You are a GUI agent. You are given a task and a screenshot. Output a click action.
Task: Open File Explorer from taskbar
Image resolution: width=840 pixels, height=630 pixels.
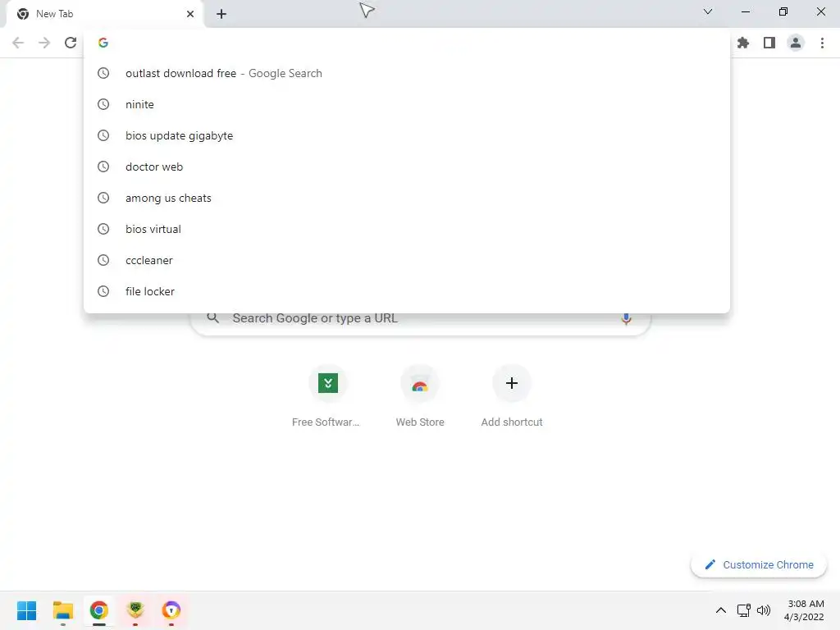[x=62, y=610]
